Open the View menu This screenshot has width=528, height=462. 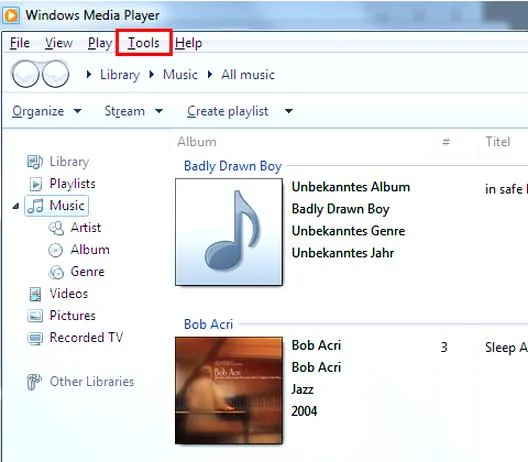[59, 43]
